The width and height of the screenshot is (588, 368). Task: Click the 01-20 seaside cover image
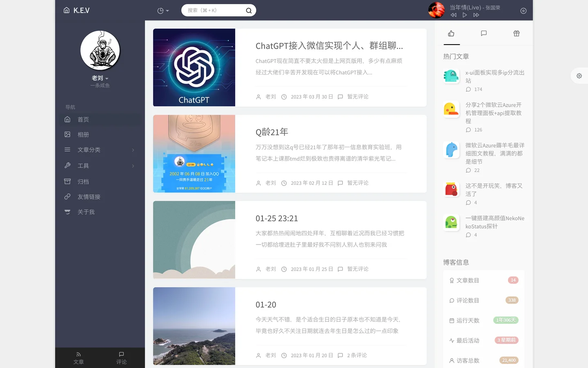pos(194,326)
